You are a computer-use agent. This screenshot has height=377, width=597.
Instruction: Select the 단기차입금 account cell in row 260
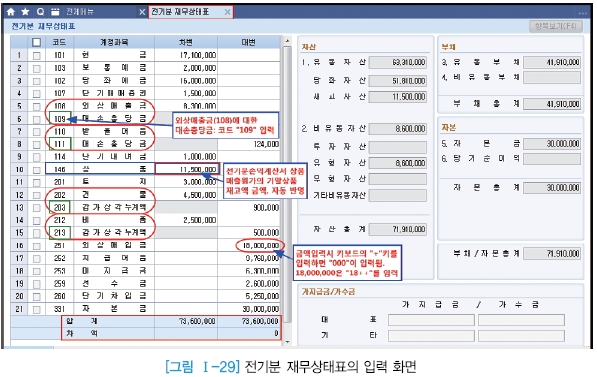114,296
